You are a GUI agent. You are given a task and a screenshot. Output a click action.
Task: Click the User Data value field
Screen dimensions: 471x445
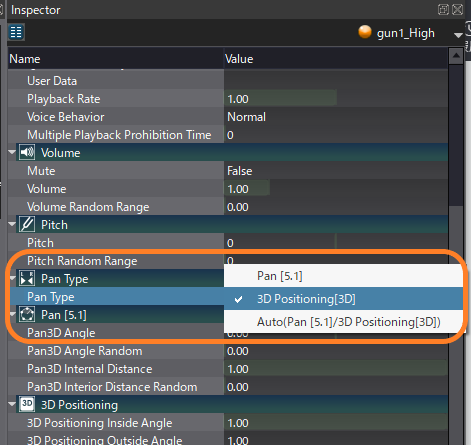[336, 81]
